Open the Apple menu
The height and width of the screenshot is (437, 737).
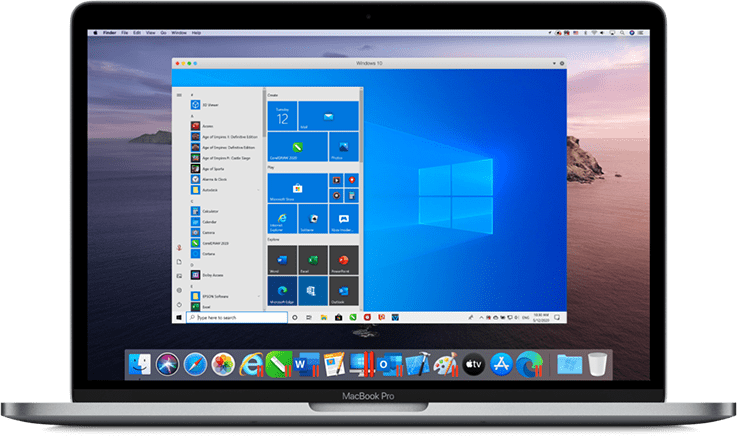(95, 33)
